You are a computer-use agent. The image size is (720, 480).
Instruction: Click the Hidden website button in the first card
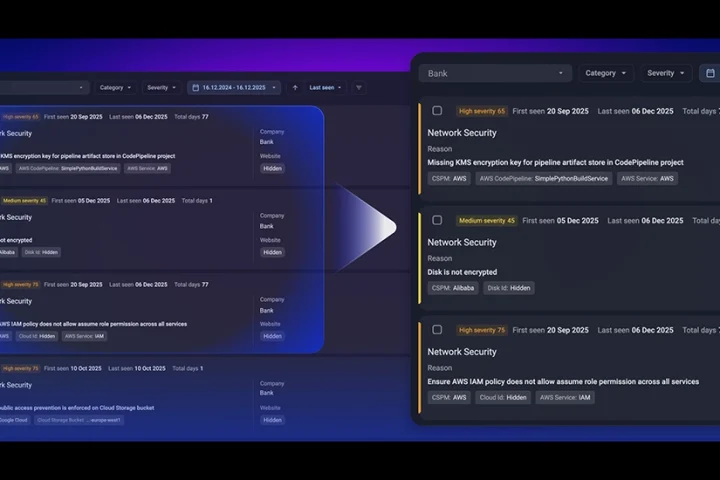(272, 168)
